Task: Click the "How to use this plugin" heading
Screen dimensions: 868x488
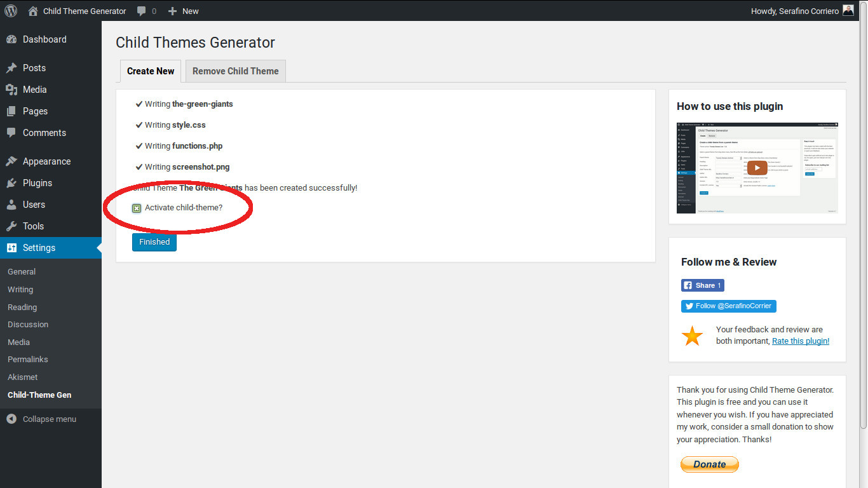Action: 729,106
